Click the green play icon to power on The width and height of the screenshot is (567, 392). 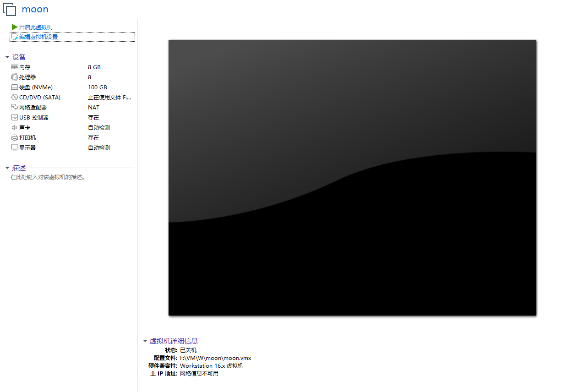tap(15, 27)
